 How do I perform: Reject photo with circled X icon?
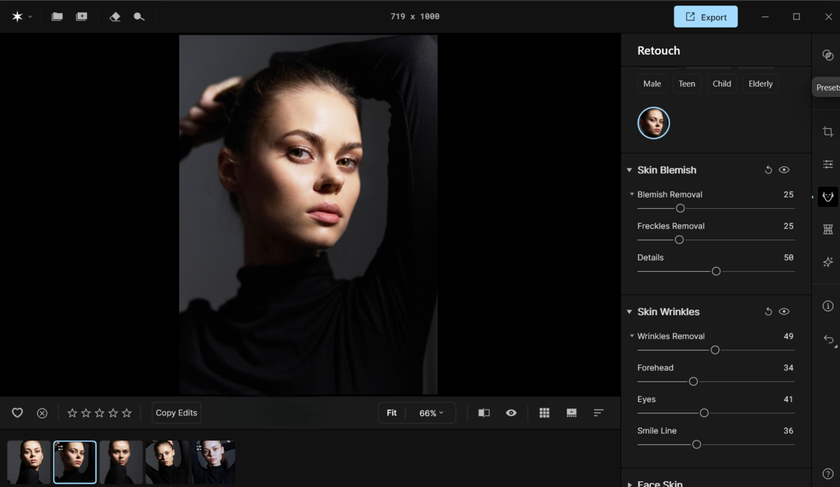coord(42,413)
